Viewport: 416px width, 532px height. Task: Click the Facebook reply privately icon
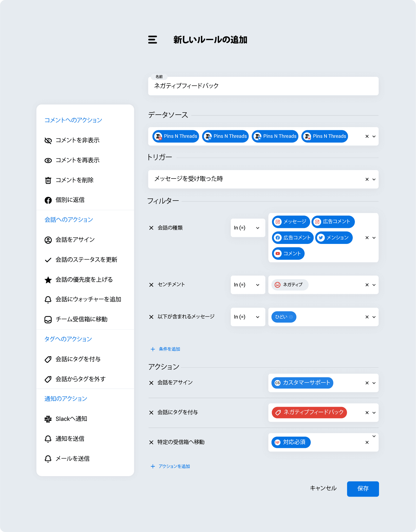coord(48,200)
